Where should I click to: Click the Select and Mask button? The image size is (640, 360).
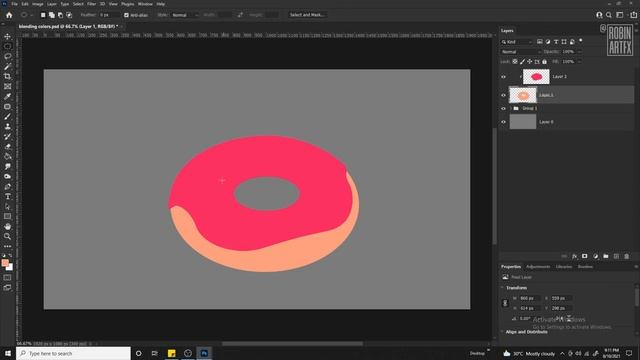[307, 15]
